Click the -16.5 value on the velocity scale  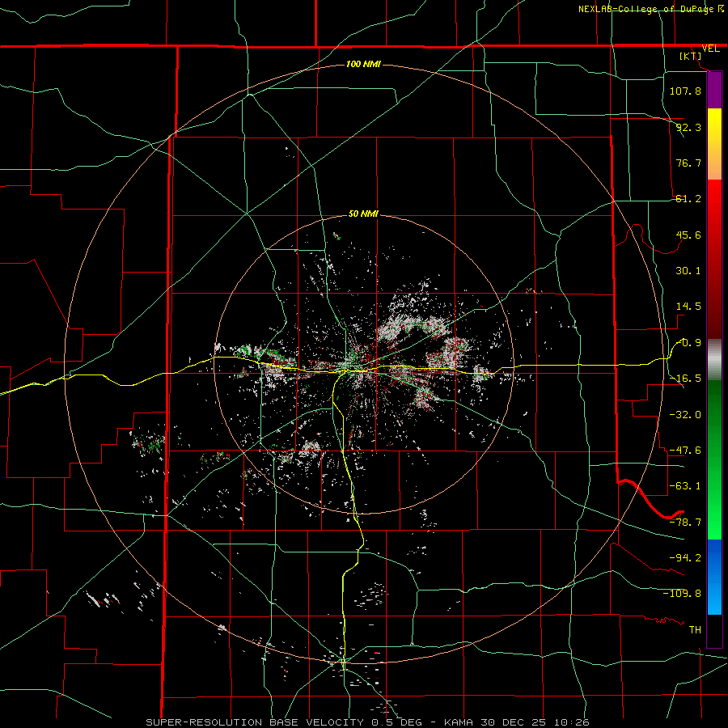[x=685, y=379]
